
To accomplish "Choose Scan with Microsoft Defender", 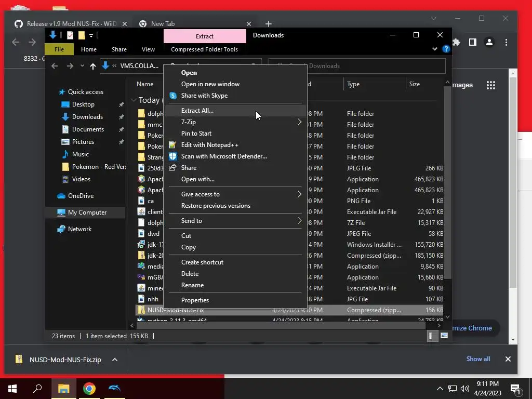I will (235, 156).
